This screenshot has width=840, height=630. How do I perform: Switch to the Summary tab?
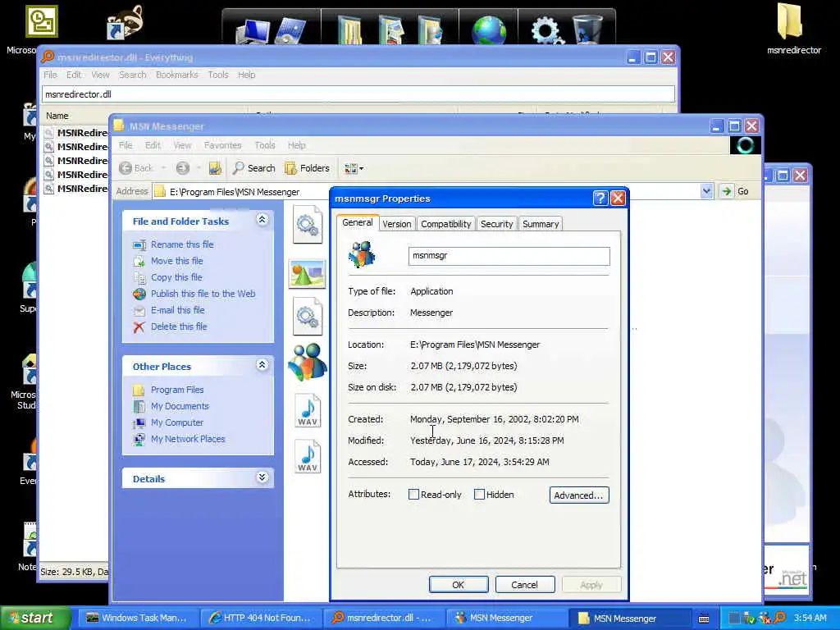tap(541, 224)
